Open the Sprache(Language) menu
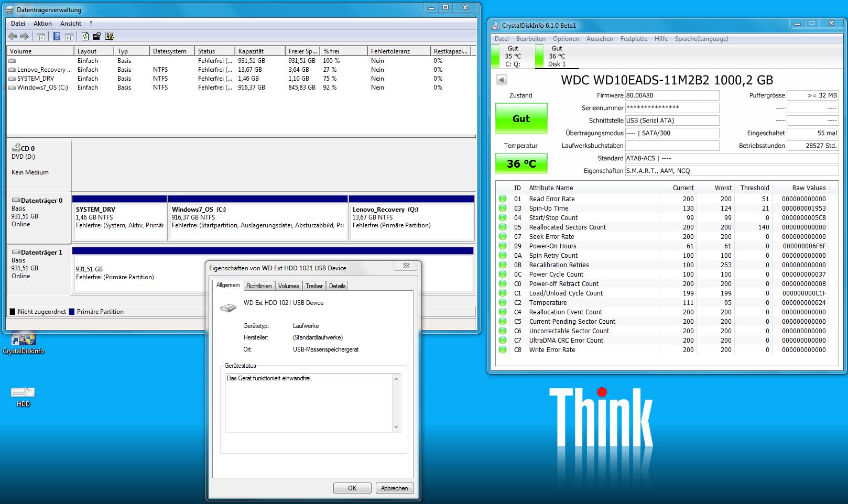Image resolution: width=848 pixels, height=504 pixels. point(701,39)
